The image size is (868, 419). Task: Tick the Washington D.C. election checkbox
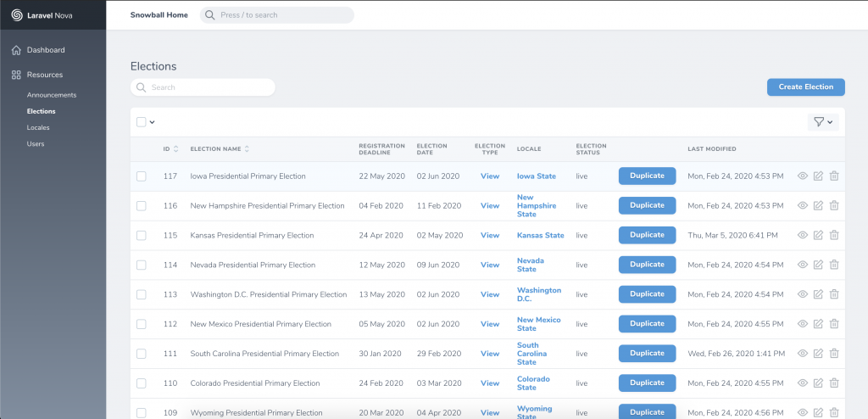pyautogui.click(x=142, y=294)
